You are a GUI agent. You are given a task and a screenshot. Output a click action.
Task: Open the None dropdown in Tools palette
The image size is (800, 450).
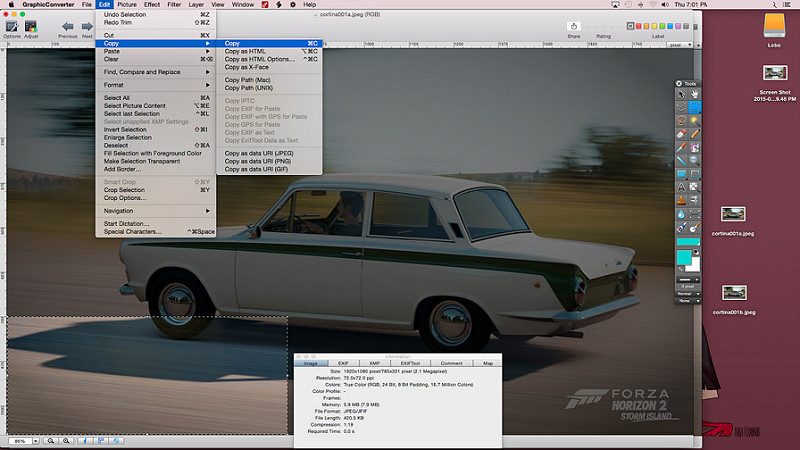pyautogui.click(x=688, y=301)
